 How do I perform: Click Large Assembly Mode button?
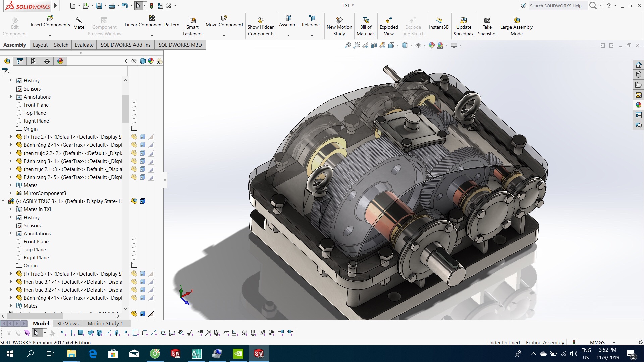click(516, 21)
